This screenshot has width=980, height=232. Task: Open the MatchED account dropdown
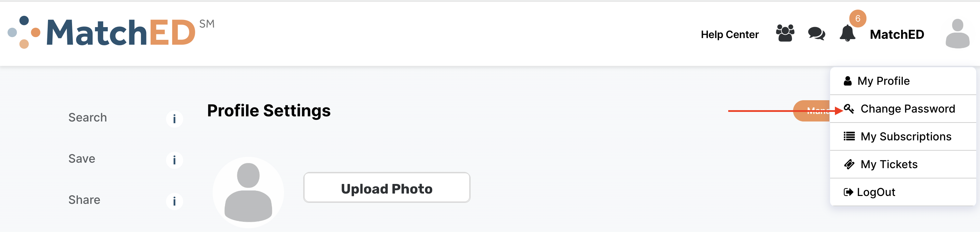pyautogui.click(x=897, y=35)
